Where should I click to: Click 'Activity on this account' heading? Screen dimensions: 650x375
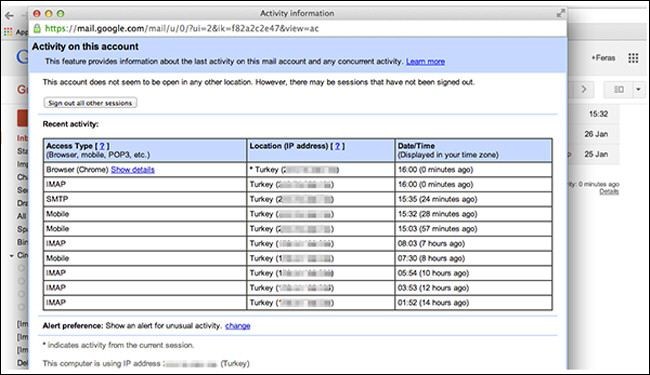85,46
